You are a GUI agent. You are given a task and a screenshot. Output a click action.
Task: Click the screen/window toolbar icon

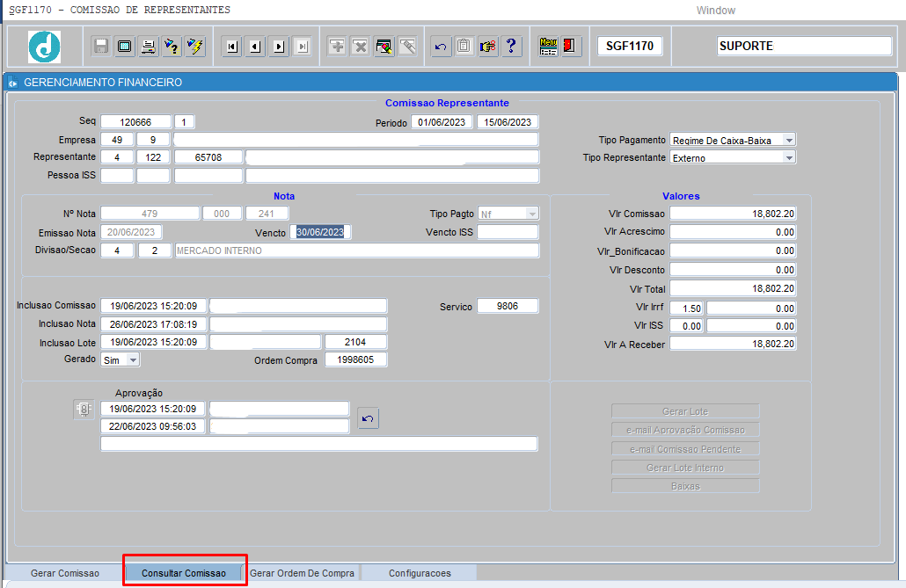point(124,47)
